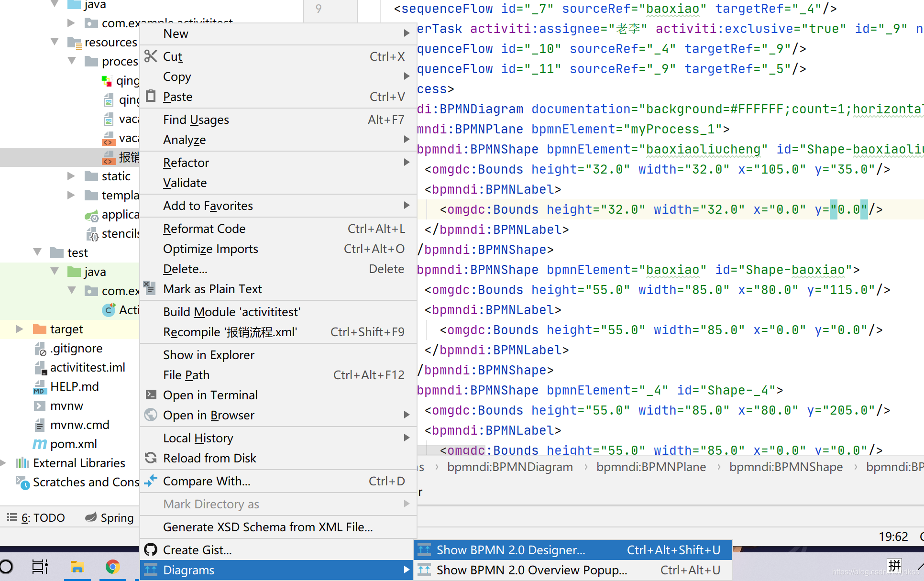Select Delete... menu entry
Screen dimensions: 924x581
(x=278, y=269)
